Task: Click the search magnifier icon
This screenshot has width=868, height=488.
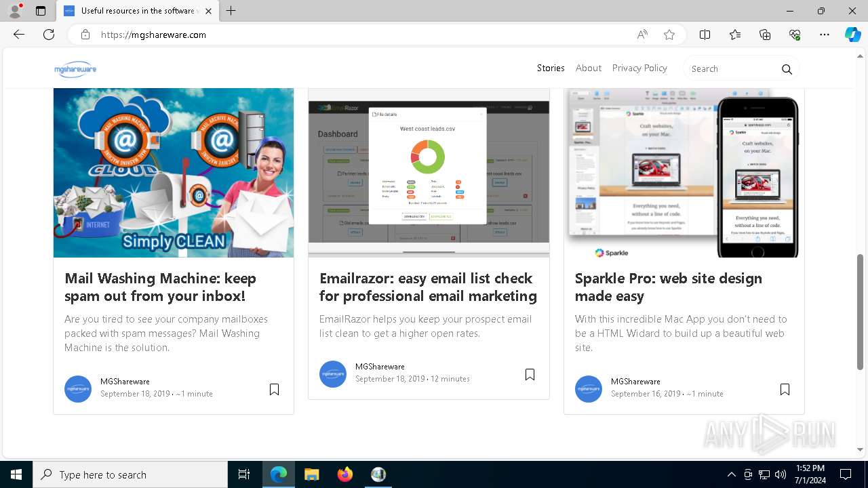Action: pos(787,69)
